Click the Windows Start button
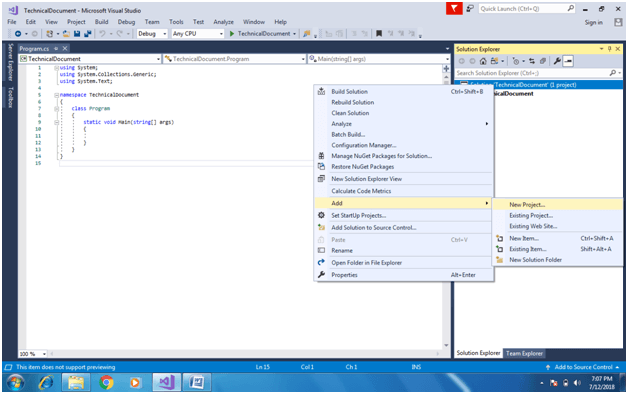The image size is (628, 394). [x=15, y=383]
